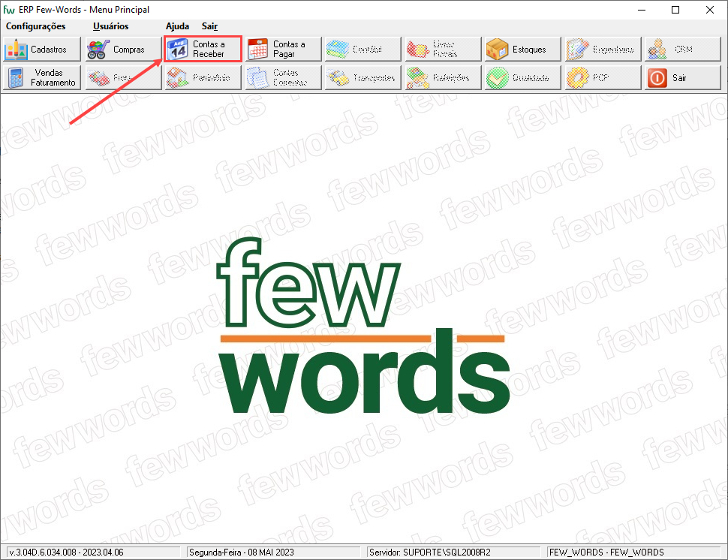The height and width of the screenshot is (560, 728).
Task: Open the Cadastros module
Action: [42, 50]
